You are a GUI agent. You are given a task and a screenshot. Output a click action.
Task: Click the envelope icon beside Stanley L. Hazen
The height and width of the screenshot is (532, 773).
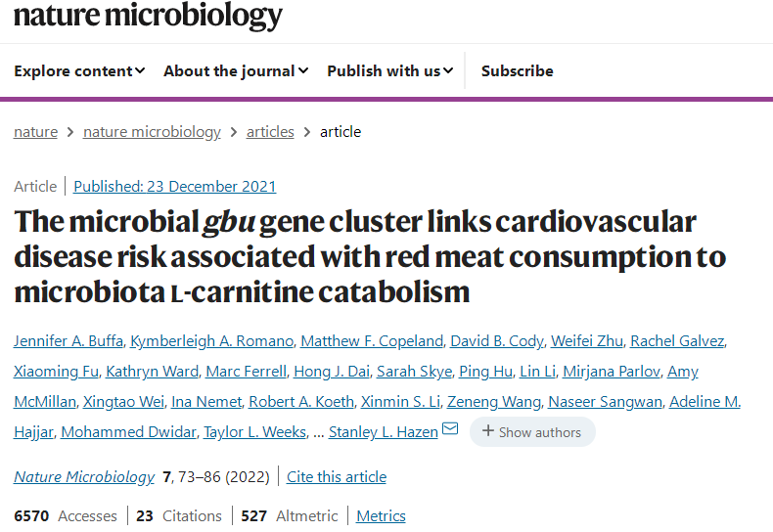[x=450, y=429]
